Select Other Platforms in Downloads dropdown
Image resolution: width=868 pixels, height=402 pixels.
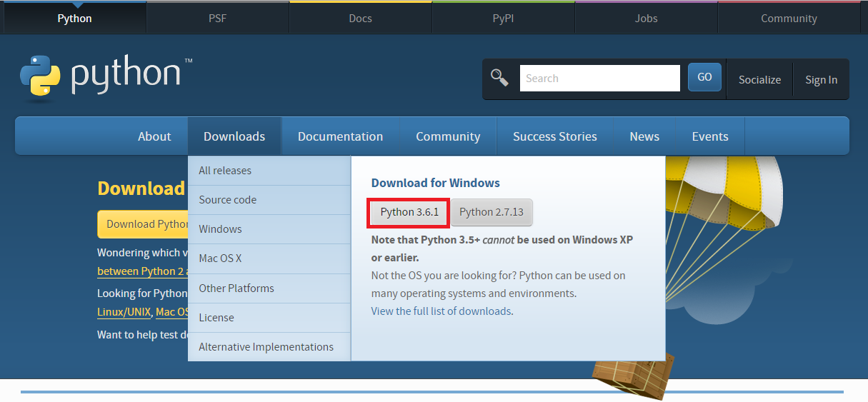(269, 288)
